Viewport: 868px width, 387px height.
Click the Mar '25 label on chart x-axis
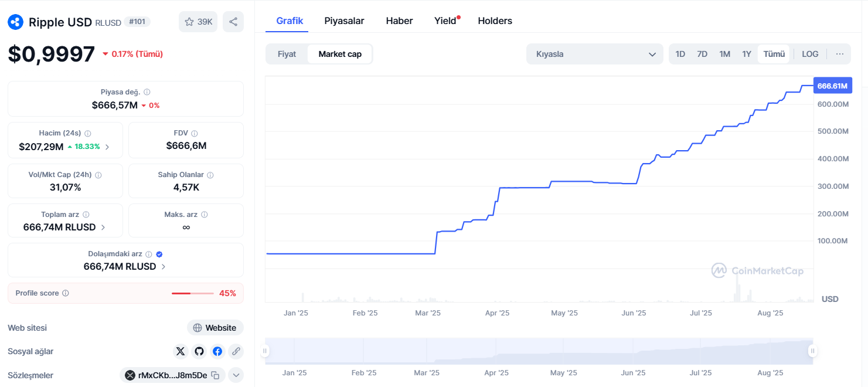tap(428, 313)
